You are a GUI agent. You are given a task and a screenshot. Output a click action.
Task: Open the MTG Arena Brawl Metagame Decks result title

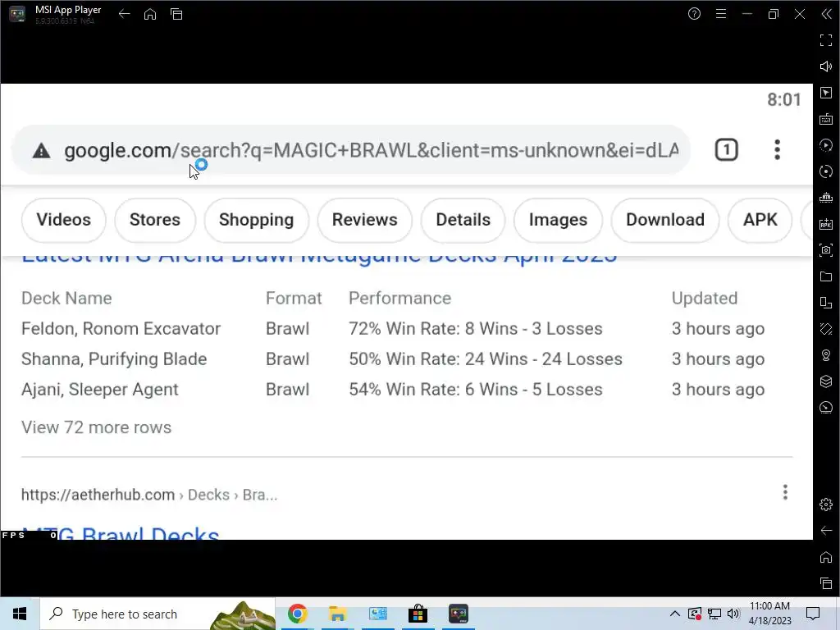click(319, 258)
